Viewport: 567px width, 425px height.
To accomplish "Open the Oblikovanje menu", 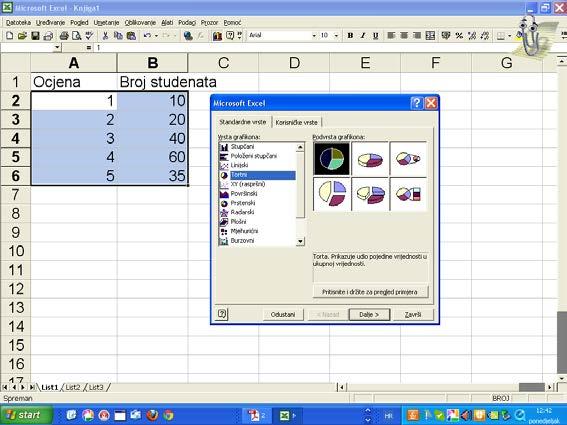I will pyautogui.click(x=140, y=22).
